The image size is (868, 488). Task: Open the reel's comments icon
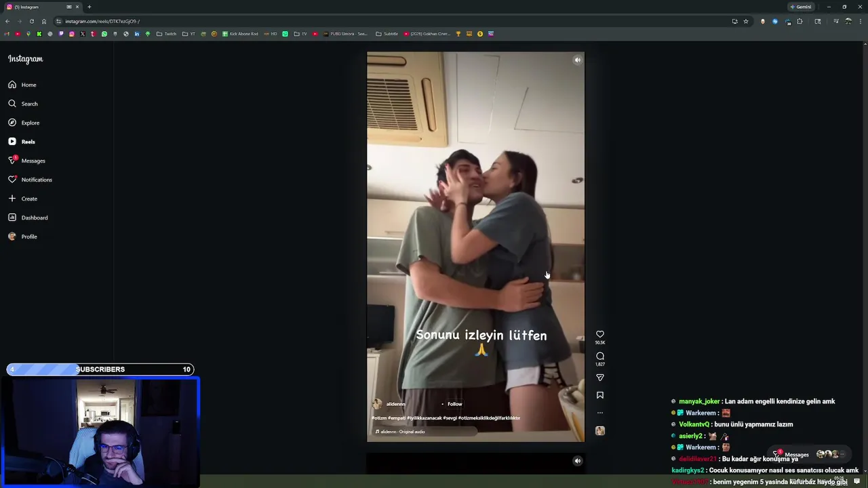(600, 356)
